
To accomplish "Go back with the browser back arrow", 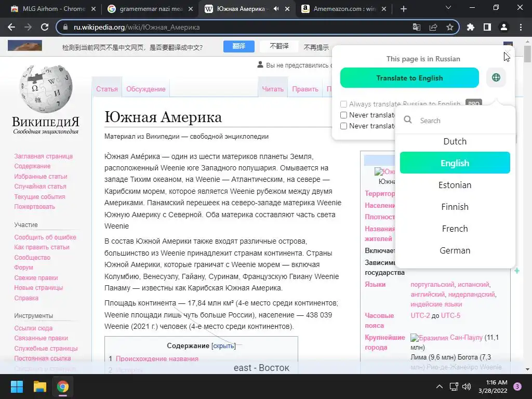I will pyautogui.click(x=11, y=27).
